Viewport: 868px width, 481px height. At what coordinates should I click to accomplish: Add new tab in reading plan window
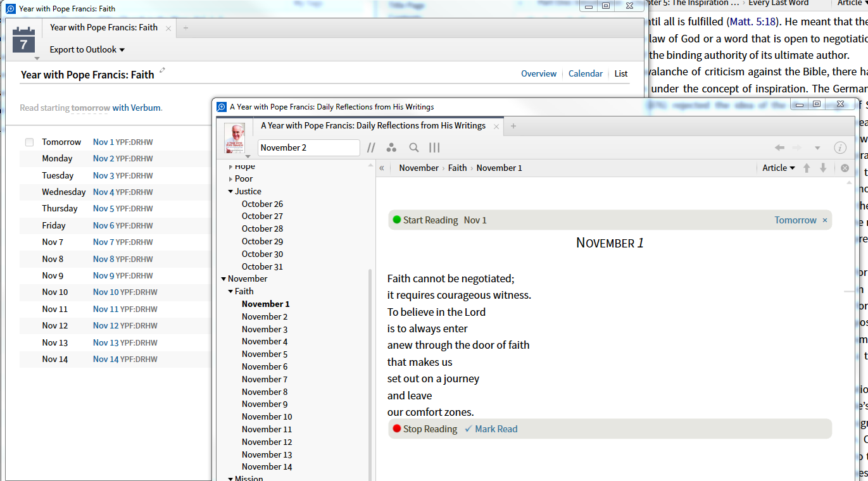186,28
